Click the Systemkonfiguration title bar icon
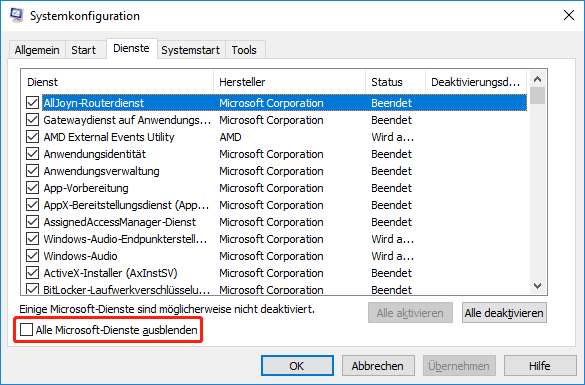 17,15
